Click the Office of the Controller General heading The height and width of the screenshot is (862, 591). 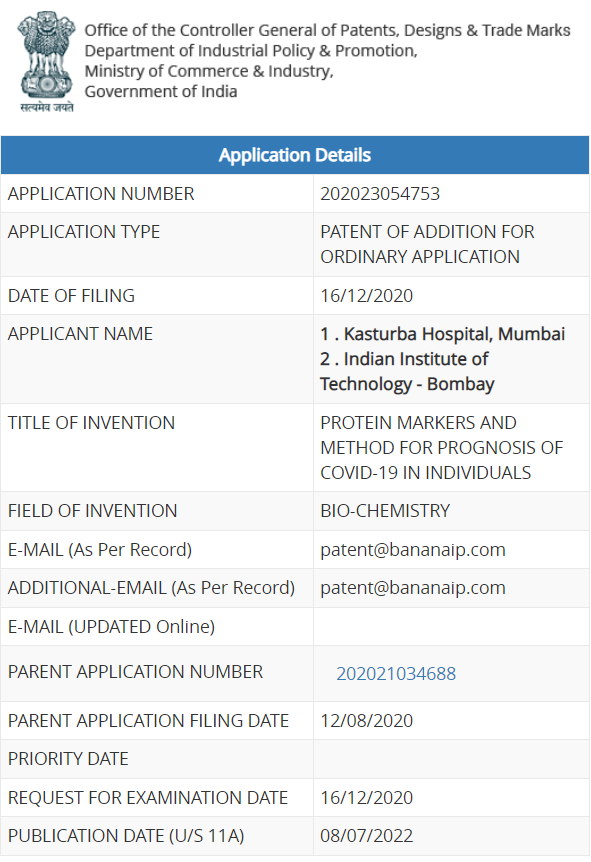327,30
